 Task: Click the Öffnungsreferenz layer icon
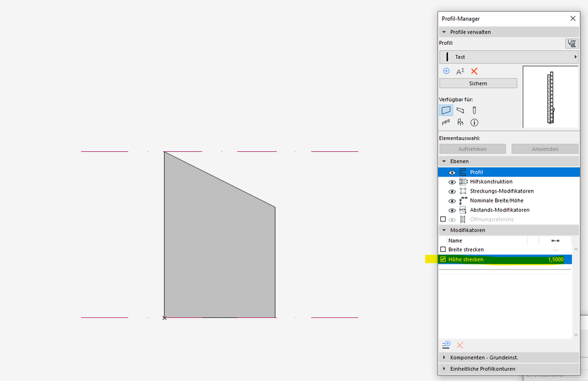[x=463, y=220]
